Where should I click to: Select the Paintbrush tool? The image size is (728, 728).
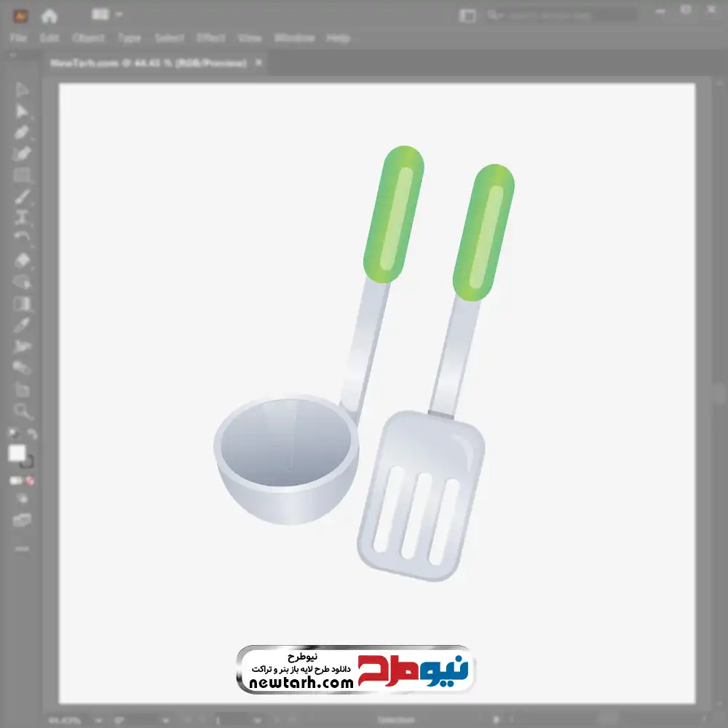coord(22,197)
